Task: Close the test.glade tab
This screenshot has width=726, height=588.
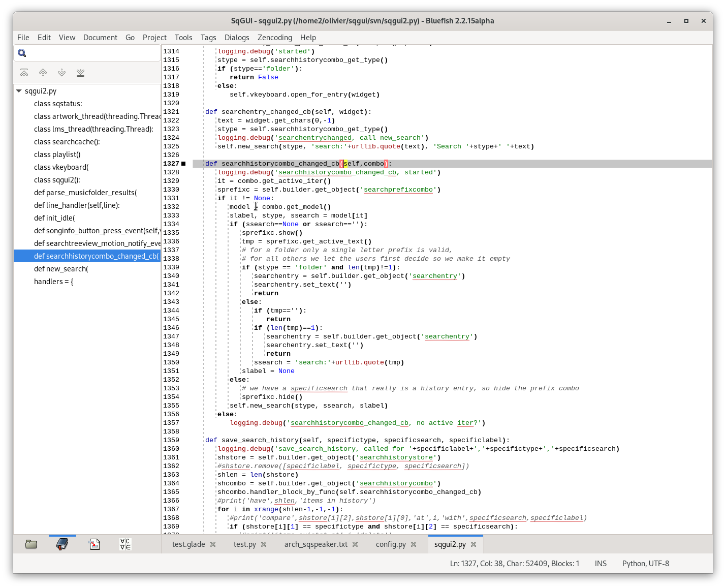Action: point(213,544)
